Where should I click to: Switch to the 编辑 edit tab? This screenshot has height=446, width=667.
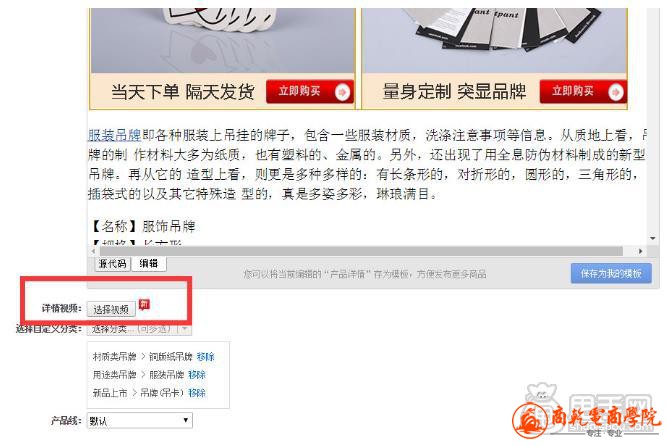148,264
